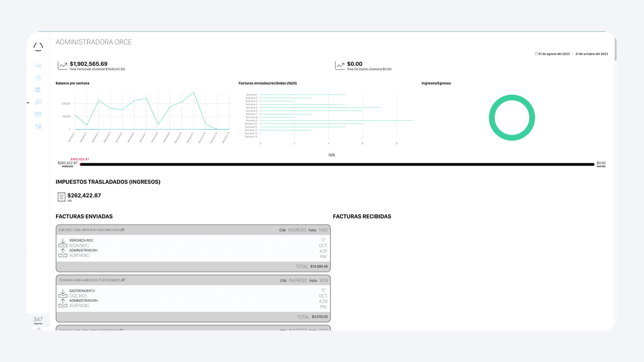Viewport: 644px width, 362px height.
Task: Click the vertical scrollbar thumb
Action: click(615, 49)
